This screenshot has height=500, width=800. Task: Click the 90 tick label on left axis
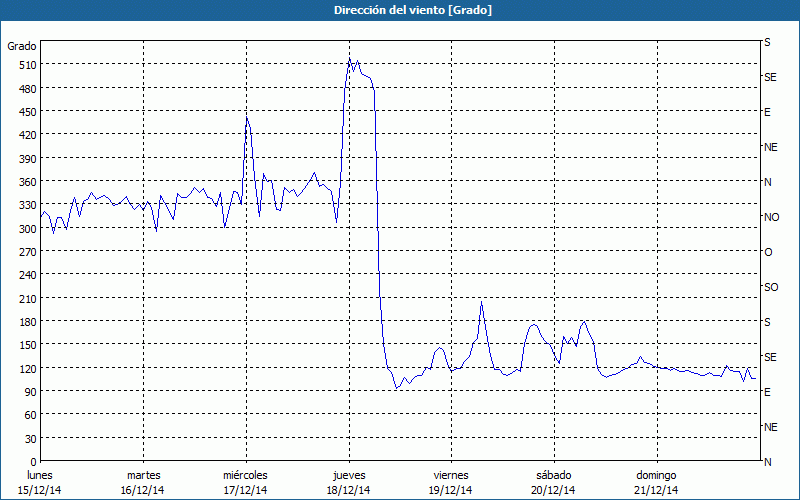[x=30, y=392]
